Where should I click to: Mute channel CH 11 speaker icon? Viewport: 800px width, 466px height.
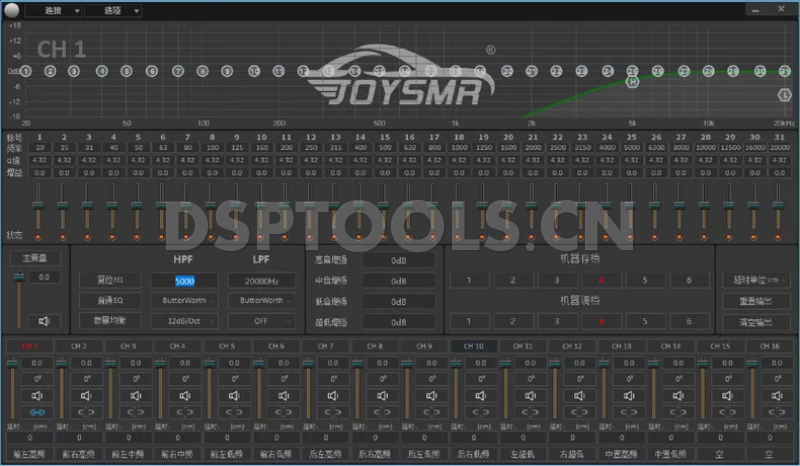click(x=531, y=396)
